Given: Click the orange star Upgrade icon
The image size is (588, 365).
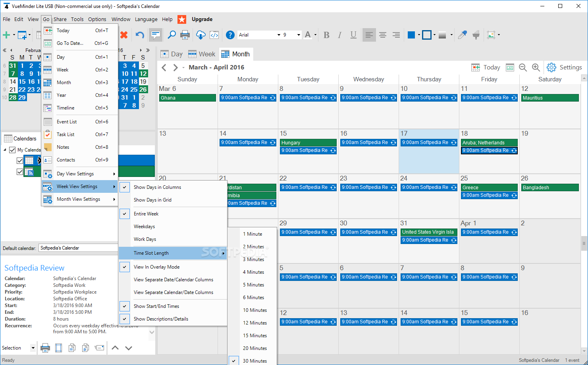Looking at the screenshot, I should (182, 19).
